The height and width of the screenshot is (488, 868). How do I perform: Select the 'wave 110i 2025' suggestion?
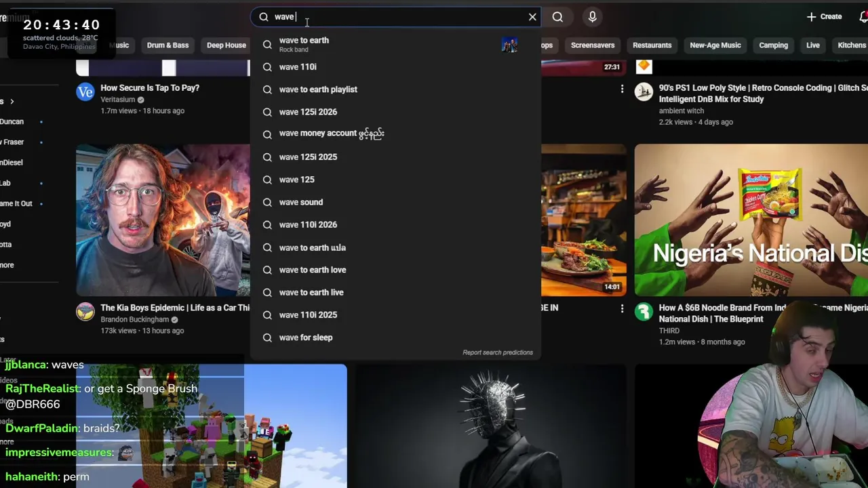395,314
